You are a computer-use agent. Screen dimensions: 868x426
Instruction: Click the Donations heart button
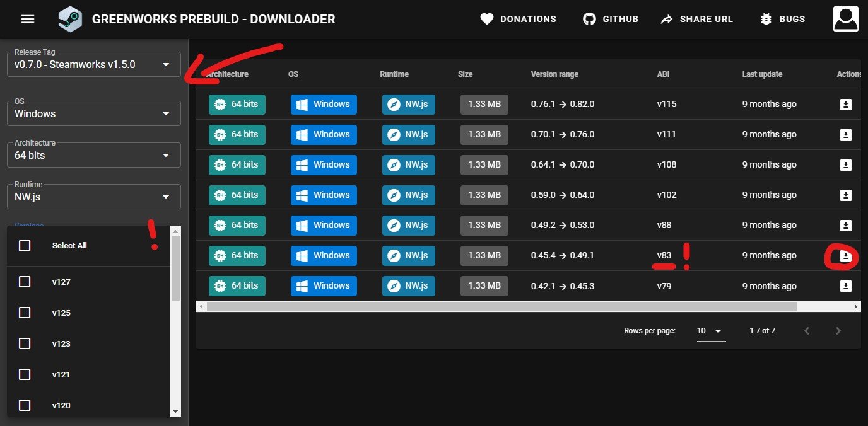518,19
